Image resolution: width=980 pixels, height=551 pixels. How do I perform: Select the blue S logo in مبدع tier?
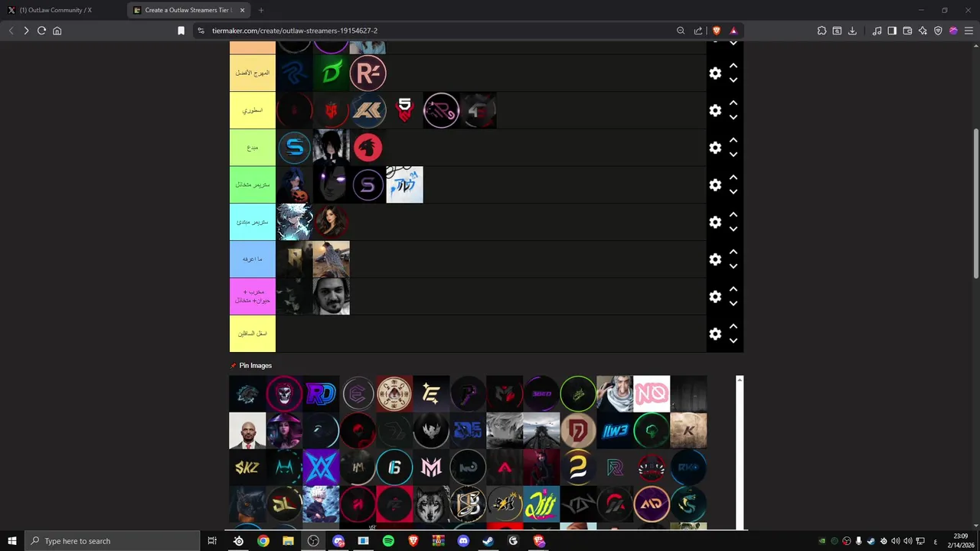click(x=294, y=148)
